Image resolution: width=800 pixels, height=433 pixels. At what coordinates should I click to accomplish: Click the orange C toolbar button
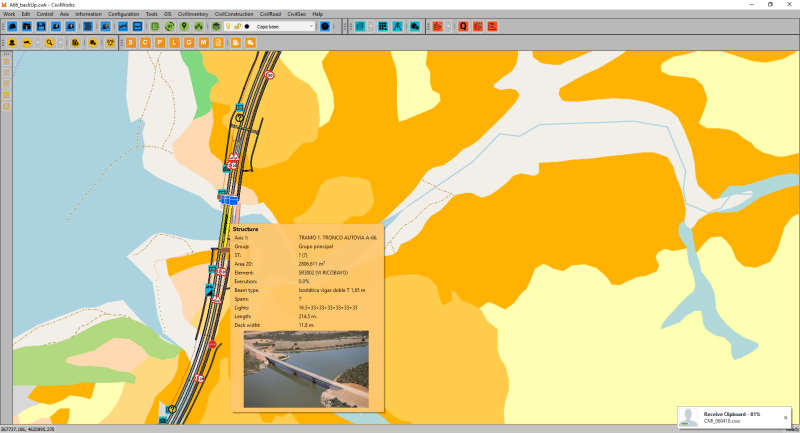click(x=146, y=43)
